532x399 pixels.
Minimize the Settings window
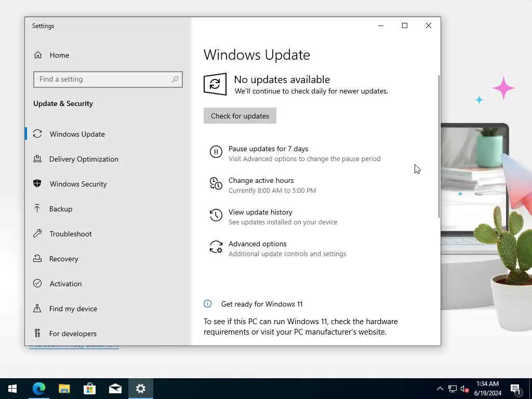tap(381, 26)
